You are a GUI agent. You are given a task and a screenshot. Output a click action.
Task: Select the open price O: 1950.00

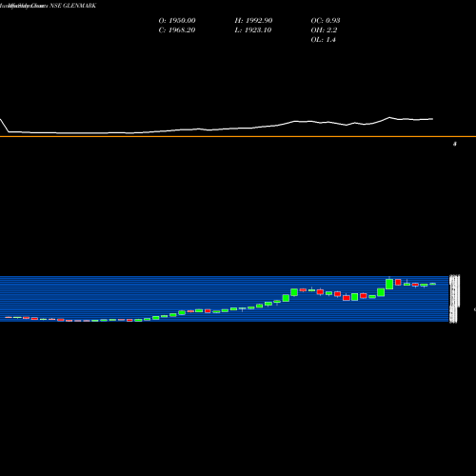[177, 20]
